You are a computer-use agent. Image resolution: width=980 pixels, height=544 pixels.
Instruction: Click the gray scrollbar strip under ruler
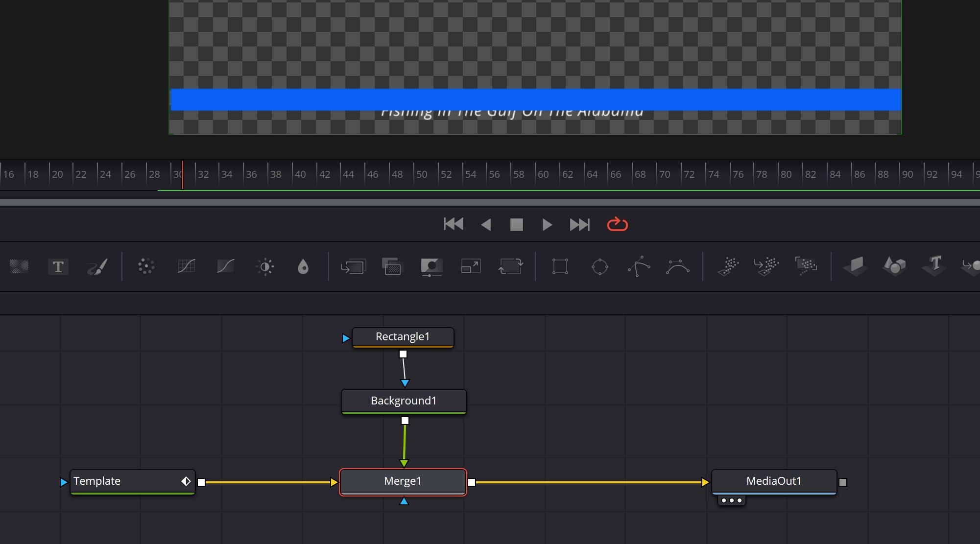[490, 202]
